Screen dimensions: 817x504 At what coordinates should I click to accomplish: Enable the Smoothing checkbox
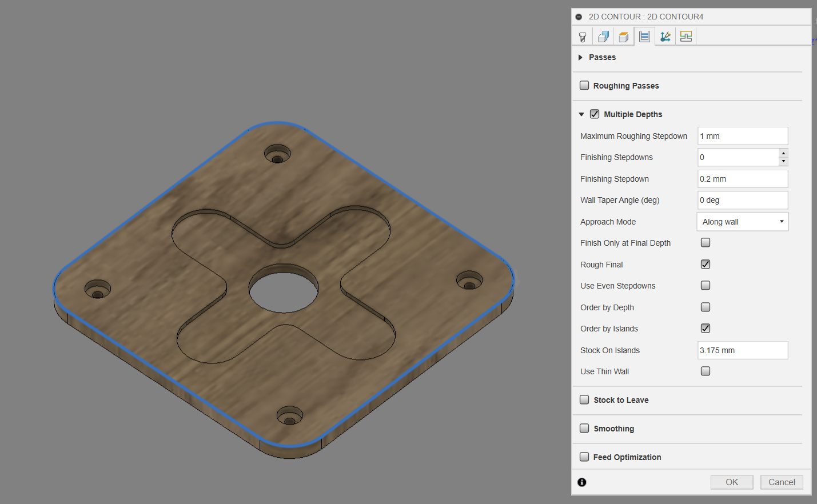[x=584, y=428]
